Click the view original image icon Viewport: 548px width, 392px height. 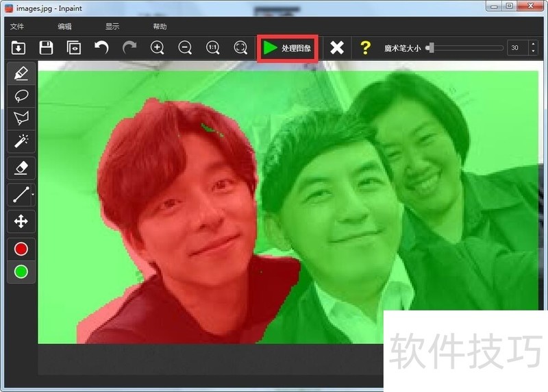[x=74, y=47]
